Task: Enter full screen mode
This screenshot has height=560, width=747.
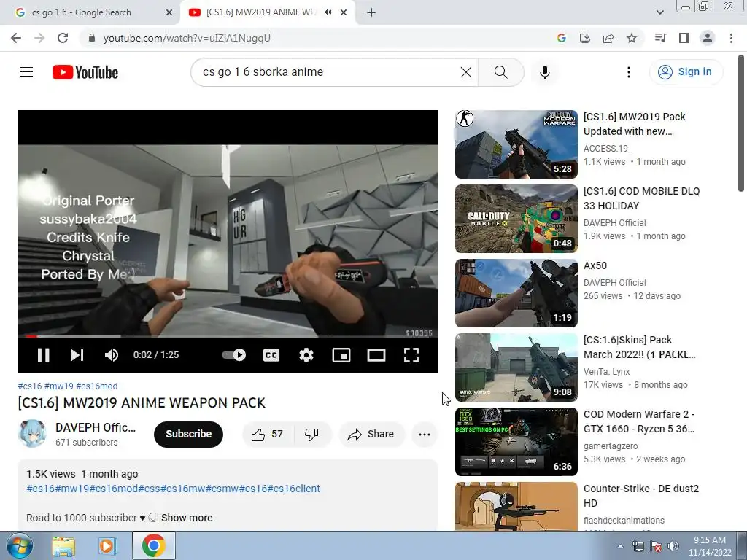Action: pyautogui.click(x=411, y=355)
